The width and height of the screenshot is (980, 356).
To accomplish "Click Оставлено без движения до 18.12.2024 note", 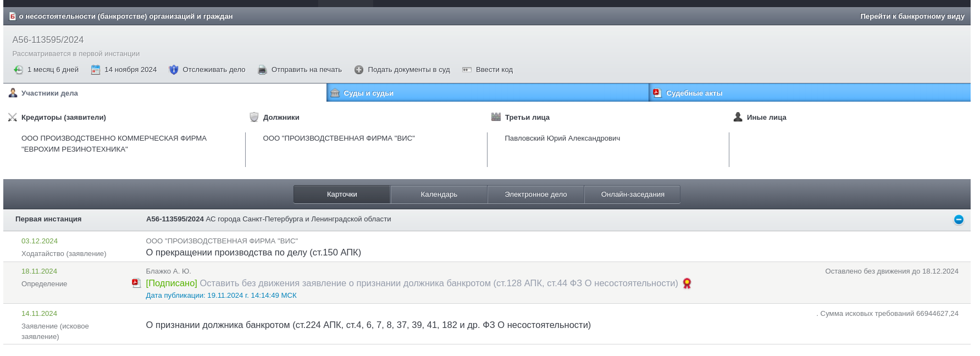I will (x=892, y=271).
